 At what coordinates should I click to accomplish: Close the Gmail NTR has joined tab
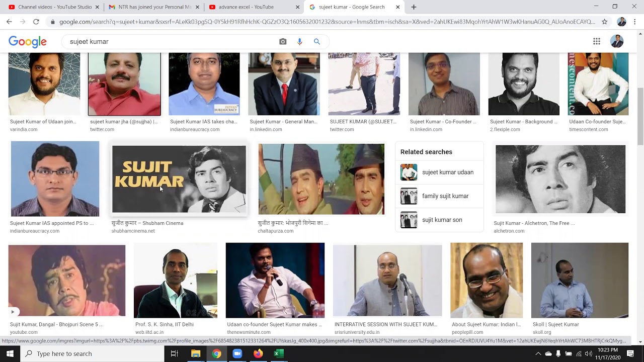click(197, 7)
